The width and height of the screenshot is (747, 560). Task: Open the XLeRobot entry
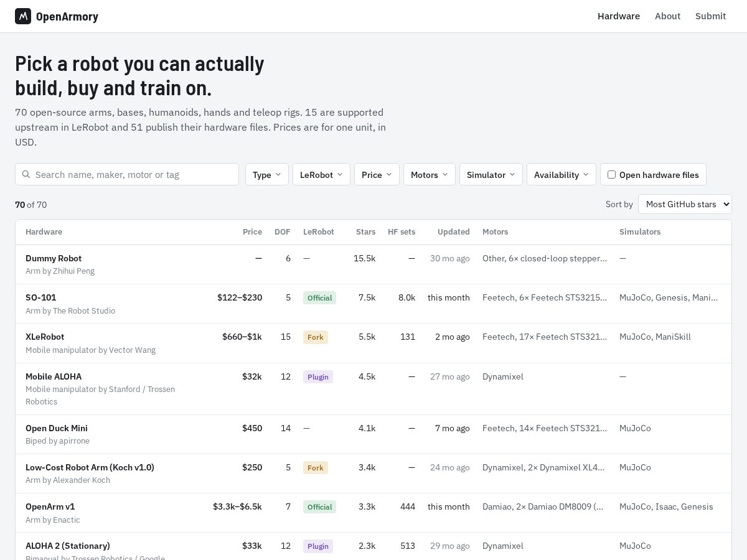[45, 337]
